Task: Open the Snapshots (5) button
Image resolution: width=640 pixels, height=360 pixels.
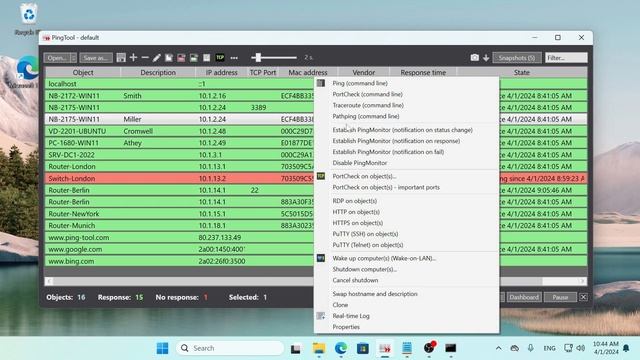Action: (517, 58)
